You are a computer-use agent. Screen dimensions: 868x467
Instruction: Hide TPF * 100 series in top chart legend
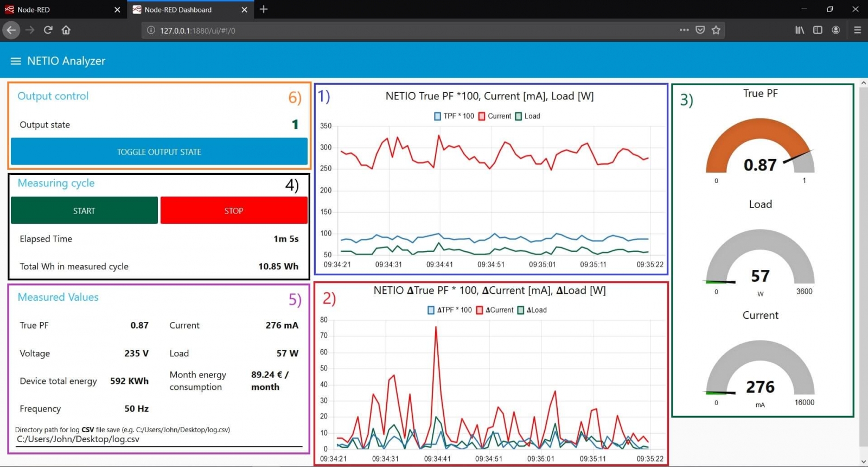(454, 116)
